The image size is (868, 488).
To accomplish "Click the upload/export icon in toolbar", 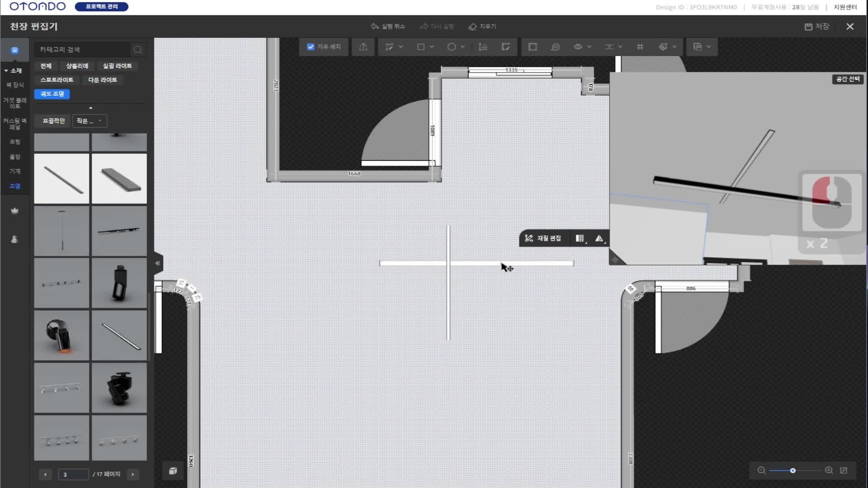I will [363, 47].
